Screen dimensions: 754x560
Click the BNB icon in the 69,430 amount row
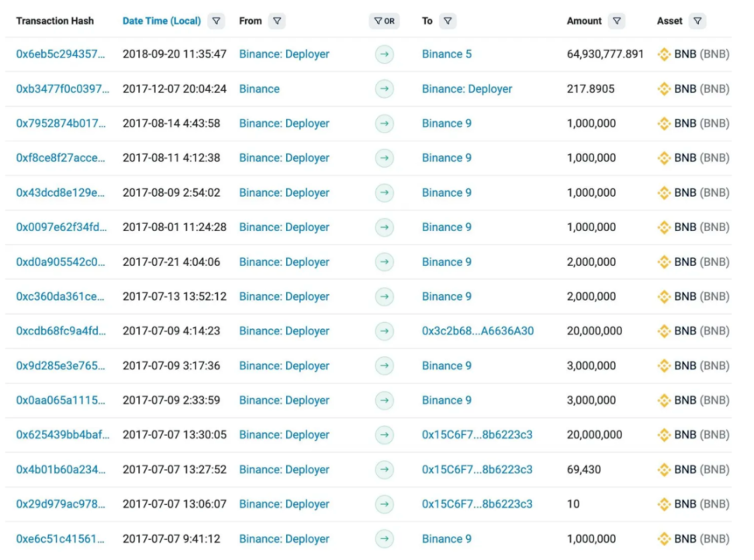[663, 470]
